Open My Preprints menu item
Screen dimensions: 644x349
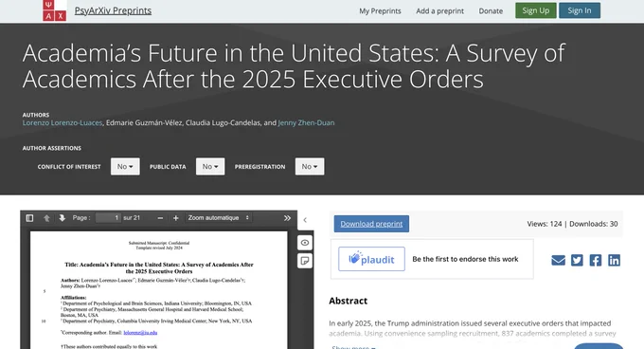(x=380, y=11)
